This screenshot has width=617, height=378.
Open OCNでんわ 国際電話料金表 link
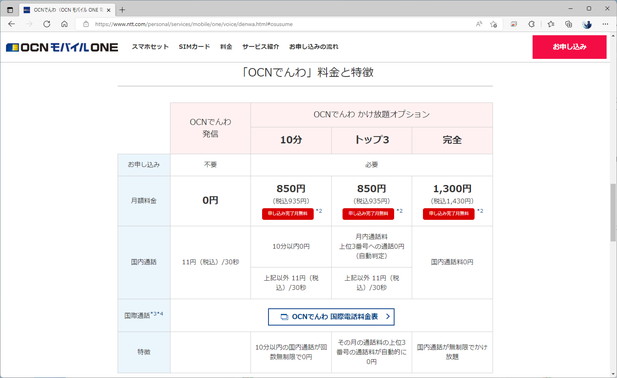(331, 317)
